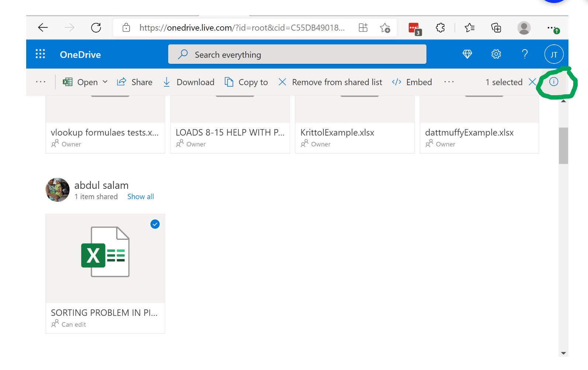Click the Share command
This screenshot has width=588, height=370.
click(135, 82)
